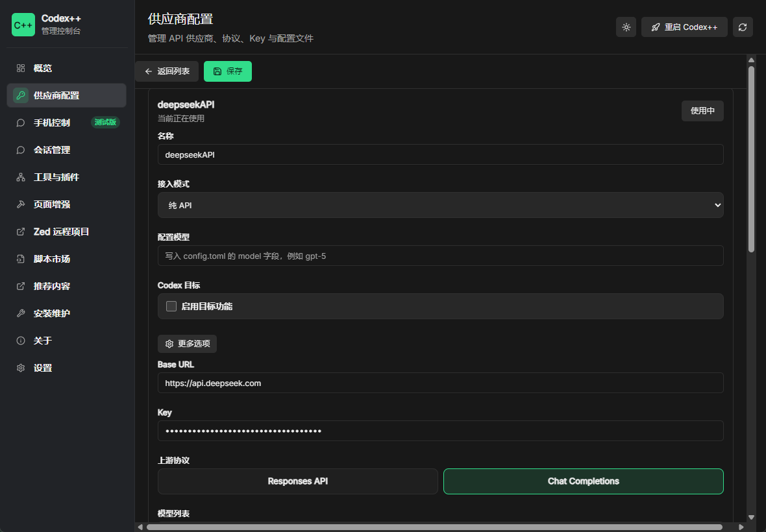766x532 pixels.
Task: Click the Base URL input field
Action: [440, 383]
